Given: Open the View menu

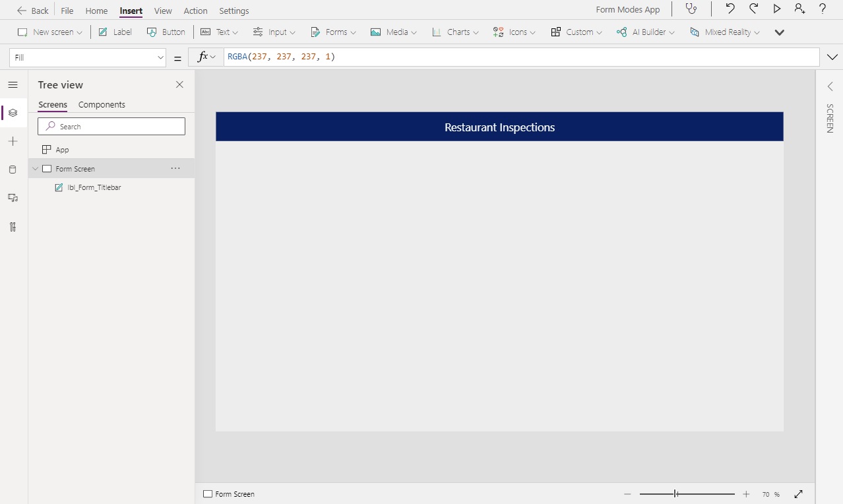Looking at the screenshot, I should pyautogui.click(x=163, y=11).
